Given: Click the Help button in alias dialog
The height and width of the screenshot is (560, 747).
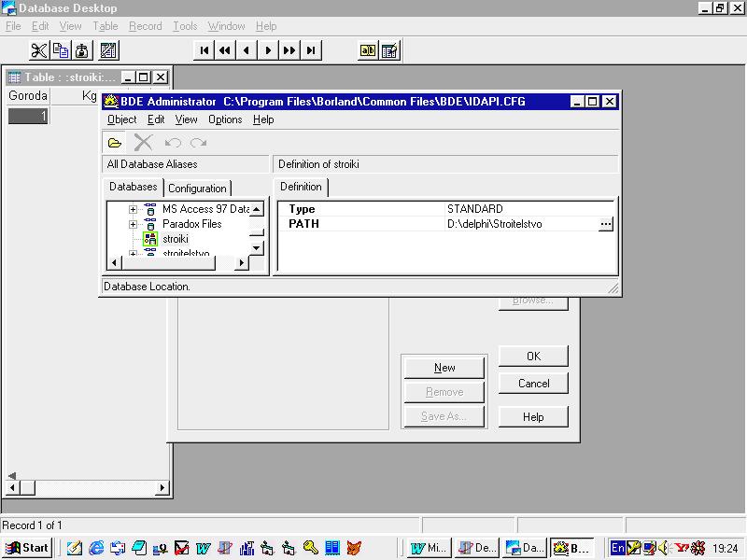Looking at the screenshot, I should coord(533,417).
